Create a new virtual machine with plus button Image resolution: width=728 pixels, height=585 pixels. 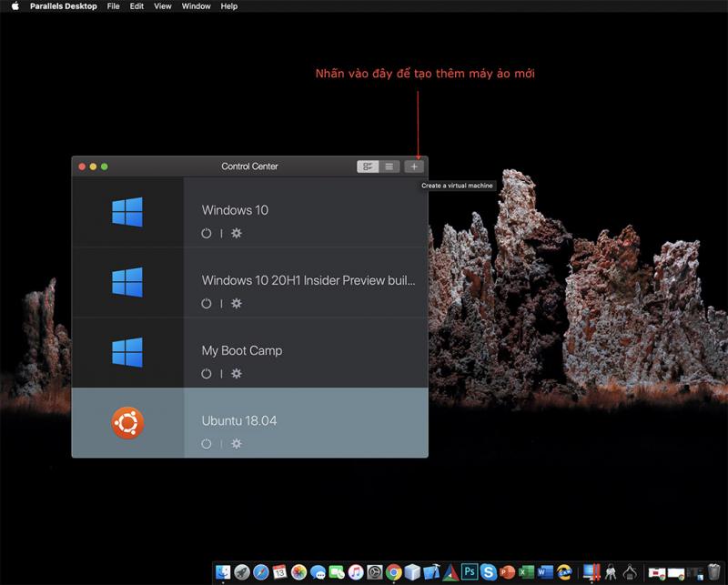[x=414, y=166]
